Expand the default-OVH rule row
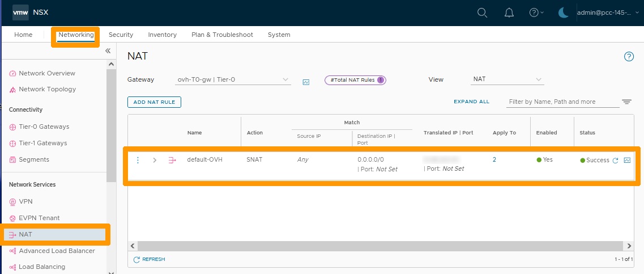 155,160
